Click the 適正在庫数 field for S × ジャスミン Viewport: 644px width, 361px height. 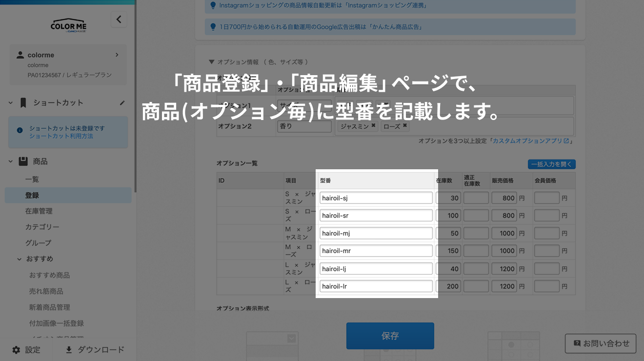tap(476, 198)
